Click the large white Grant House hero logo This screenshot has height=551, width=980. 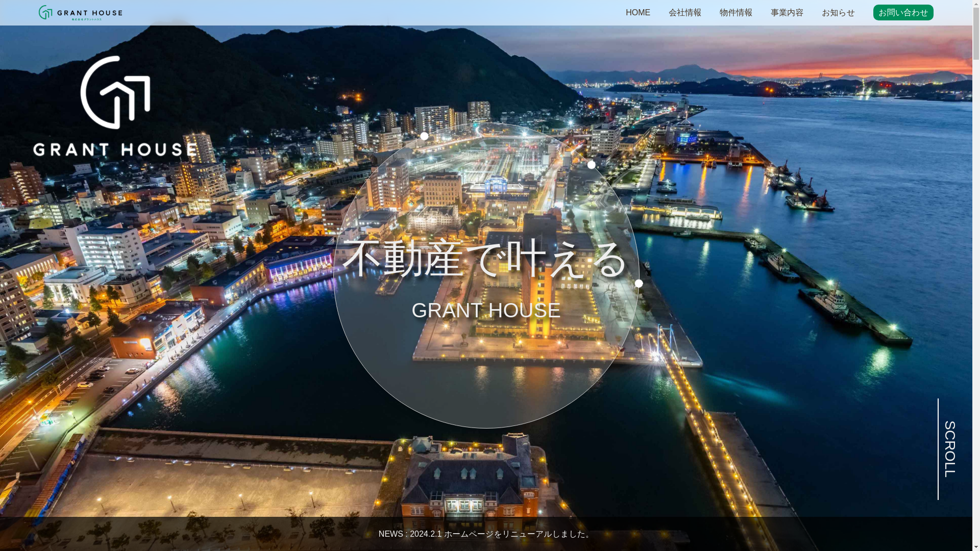pos(115,106)
